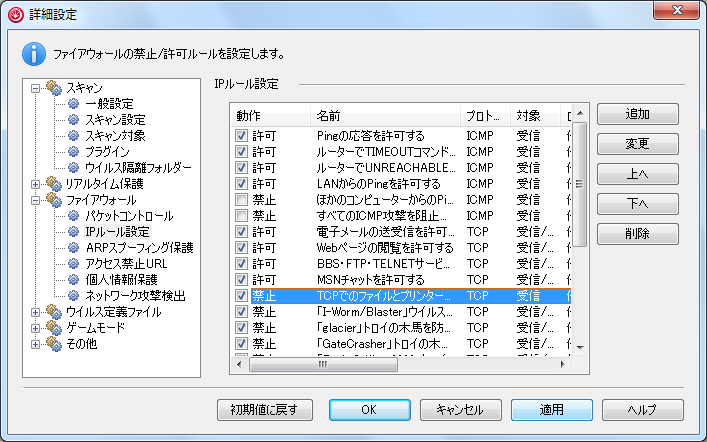
Task: Click the gear icon beside プラグイン
Action: click(74, 151)
